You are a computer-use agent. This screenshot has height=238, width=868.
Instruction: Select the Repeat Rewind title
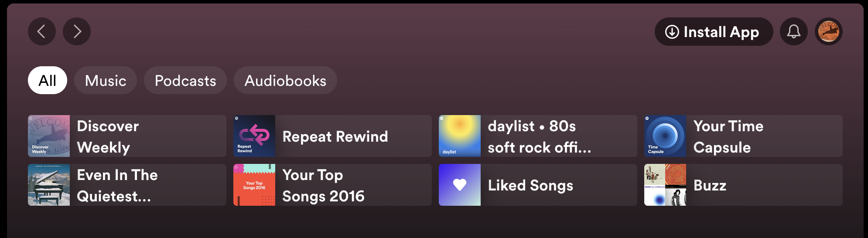[335, 136]
